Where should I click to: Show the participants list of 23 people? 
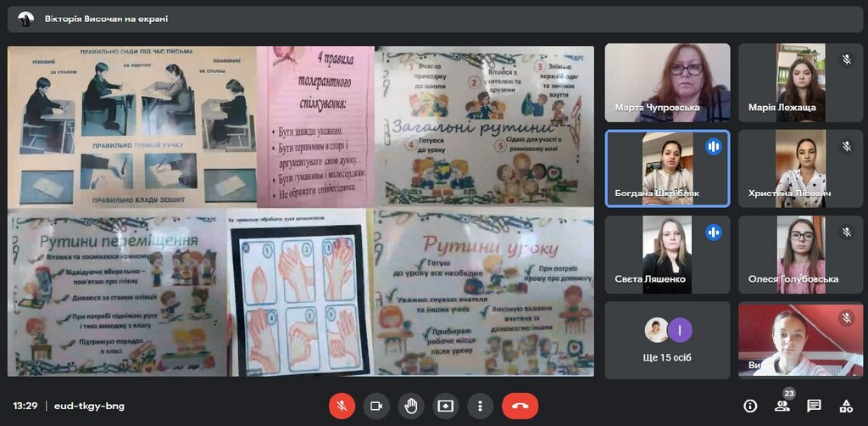(782, 406)
